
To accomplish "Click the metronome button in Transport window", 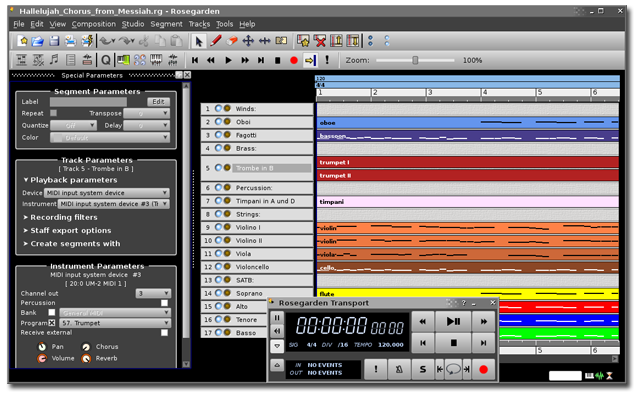I will point(399,369).
